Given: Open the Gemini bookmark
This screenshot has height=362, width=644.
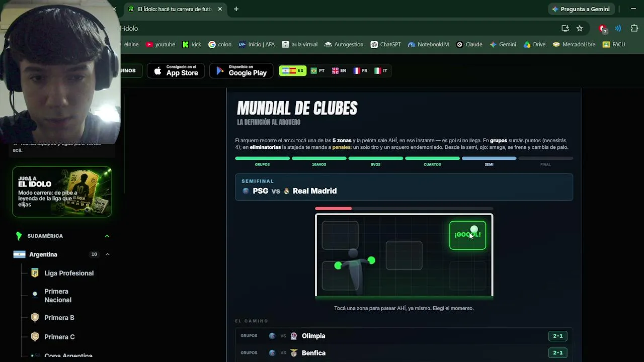Looking at the screenshot, I should (503, 44).
